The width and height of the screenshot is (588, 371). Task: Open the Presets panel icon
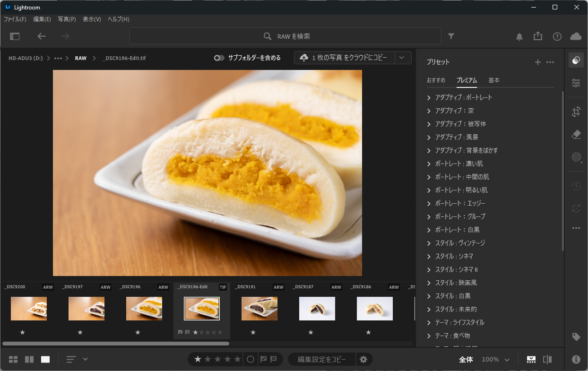576,60
